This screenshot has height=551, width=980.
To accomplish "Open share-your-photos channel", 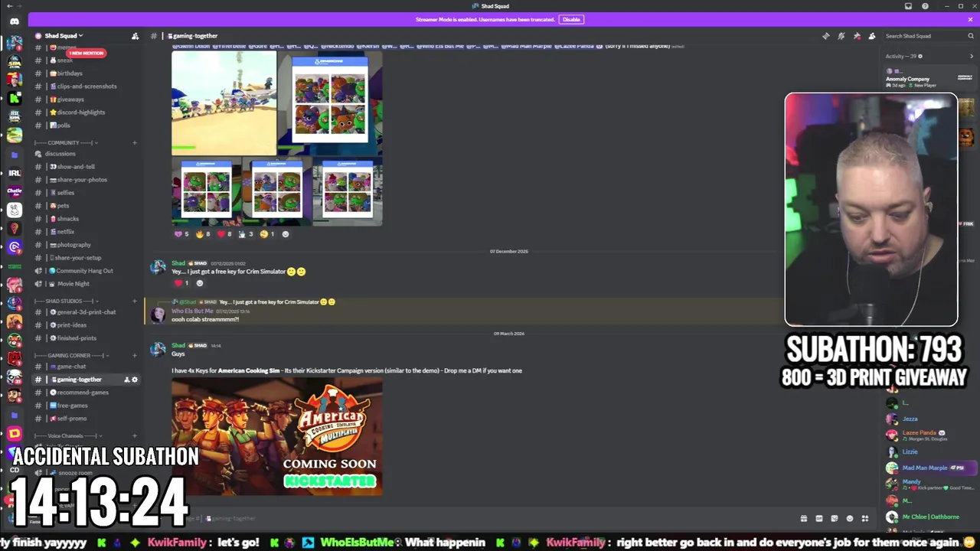I will click(x=87, y=180).
